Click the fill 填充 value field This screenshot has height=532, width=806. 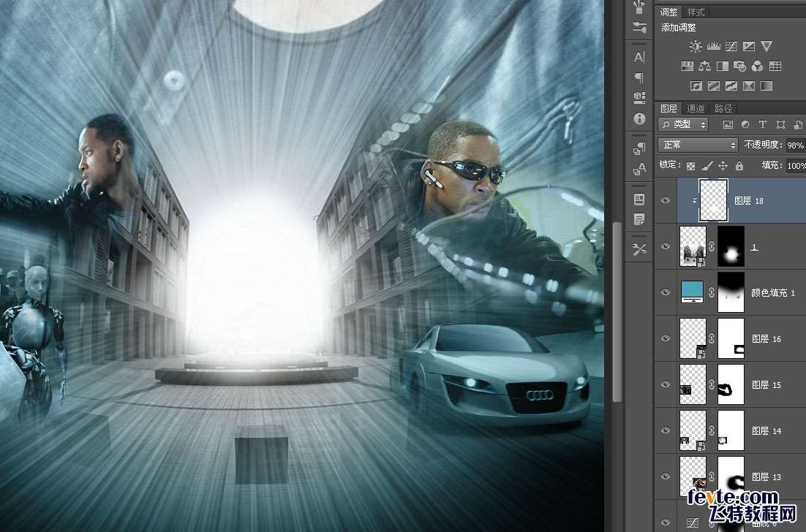point(795,165)
